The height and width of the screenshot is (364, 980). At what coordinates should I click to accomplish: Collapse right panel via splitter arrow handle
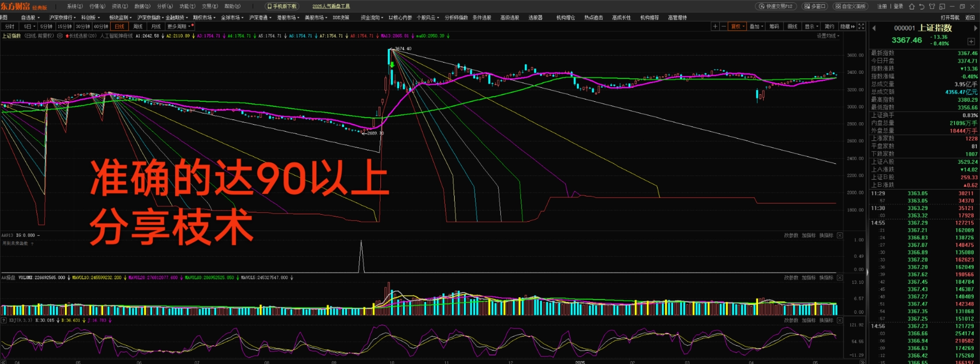tap(867, 273)
